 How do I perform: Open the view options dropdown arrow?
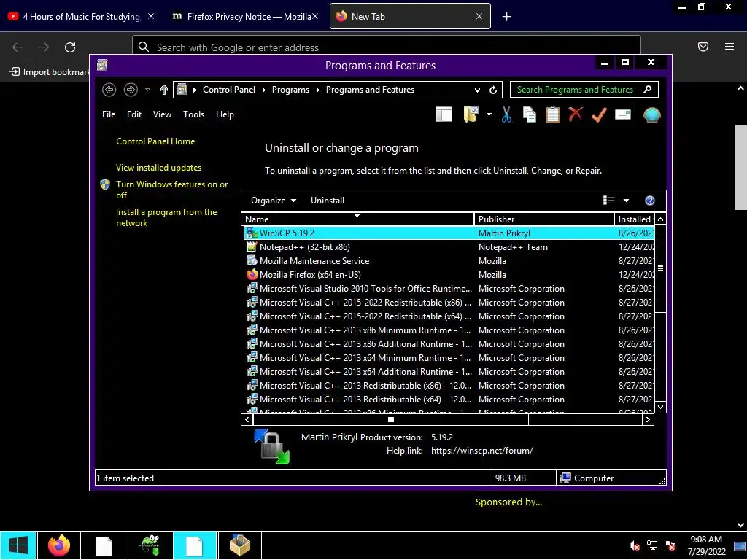[x=626, y=201]
